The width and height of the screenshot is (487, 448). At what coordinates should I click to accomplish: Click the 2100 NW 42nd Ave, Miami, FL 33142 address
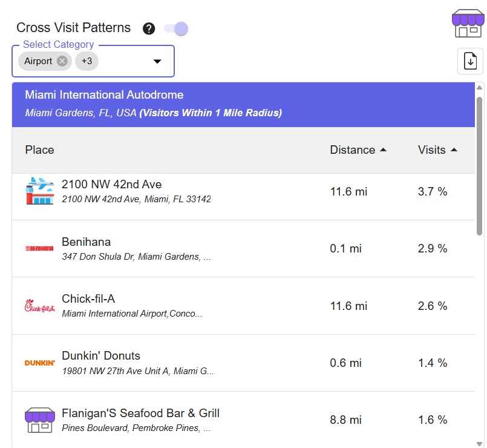[136, 199]
